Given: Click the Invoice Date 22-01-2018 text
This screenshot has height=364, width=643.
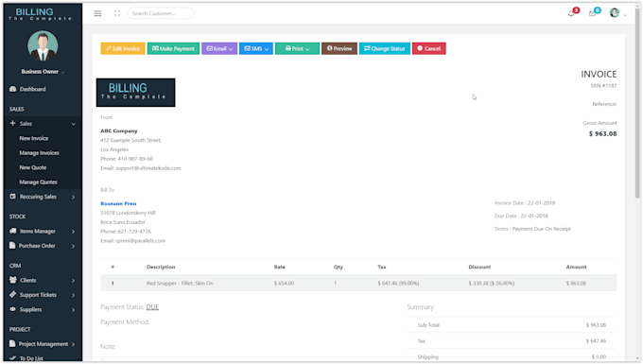Looking at the screenshot, I should (x=525, y=203).
